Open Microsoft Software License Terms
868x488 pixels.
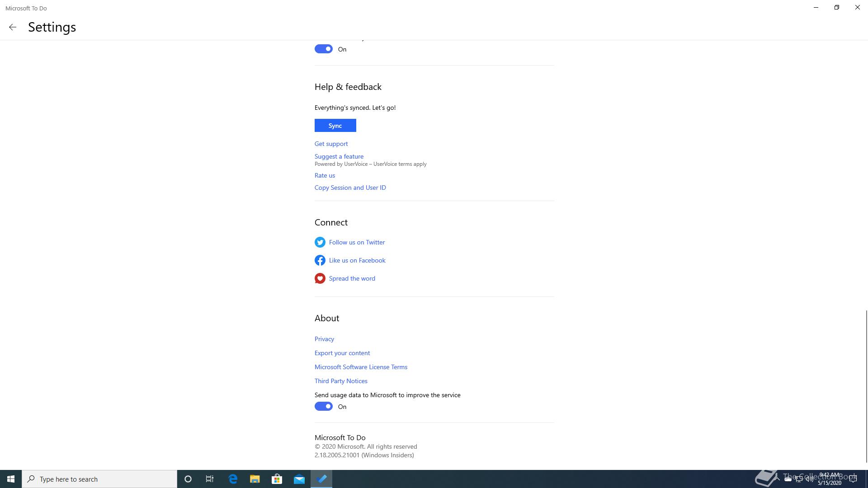click(361, 367)
